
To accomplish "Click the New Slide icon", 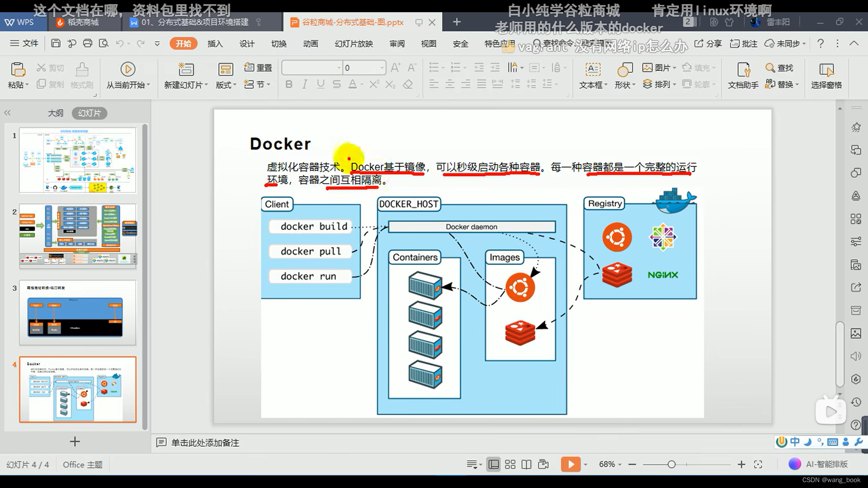I will (185, 70).
